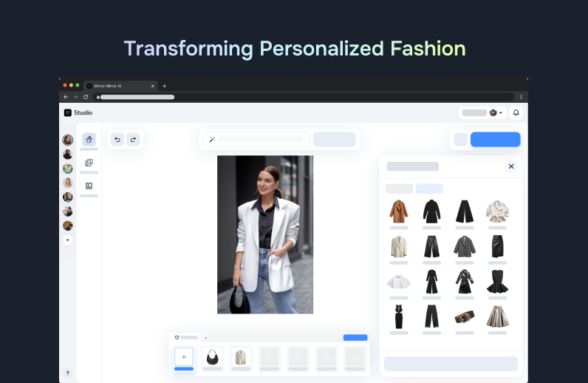
Task: Click the notification bell icon
Action: (x=516, y=112)
